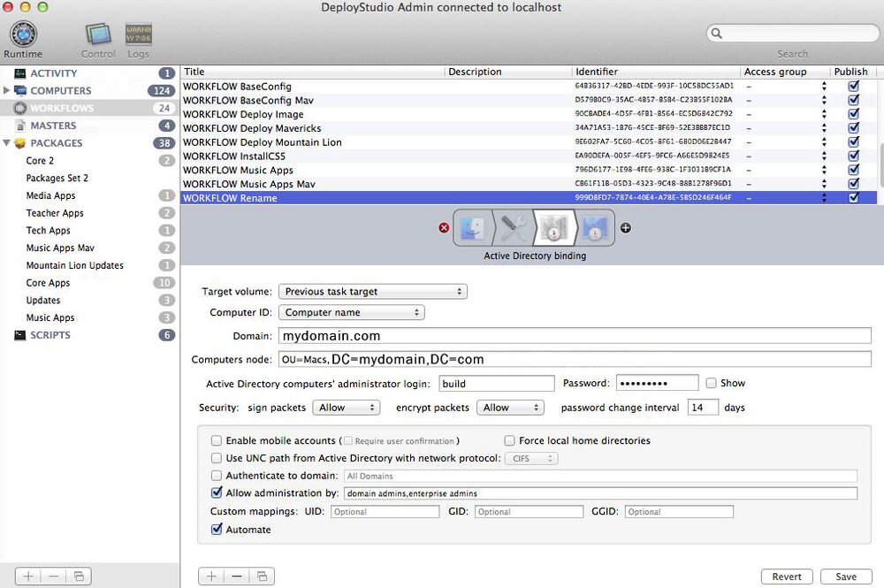Enable Use UNC path from Active Directory
Screen dimensions: 884x588
(x=217, y=458)
